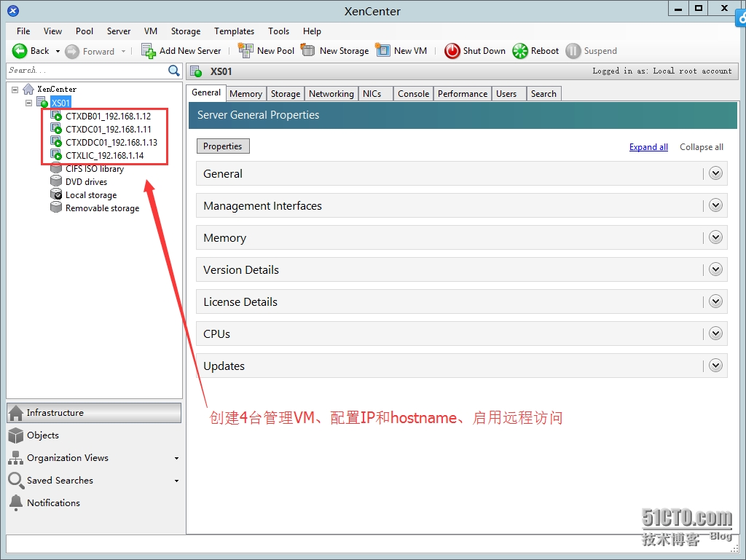The width and height of the screenshot is (746, 560).
Task: Expand the Memory section chevron
Action: [715, 237]
